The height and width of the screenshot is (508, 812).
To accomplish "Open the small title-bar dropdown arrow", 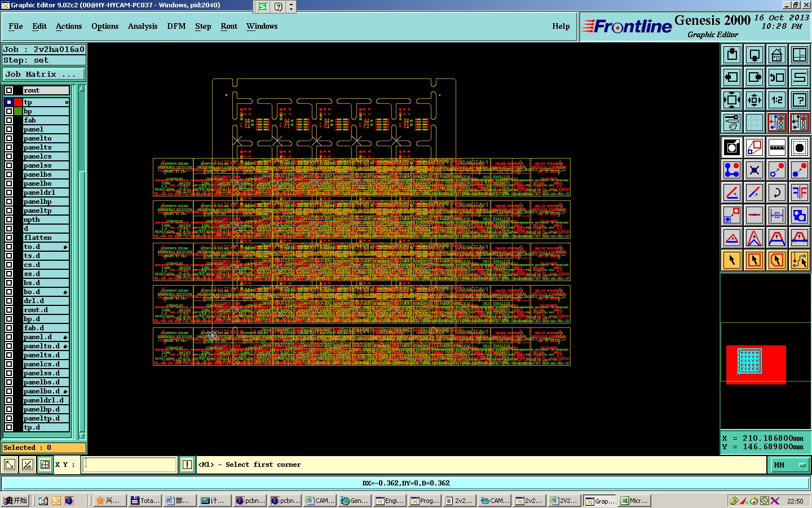I will point(291,7).
